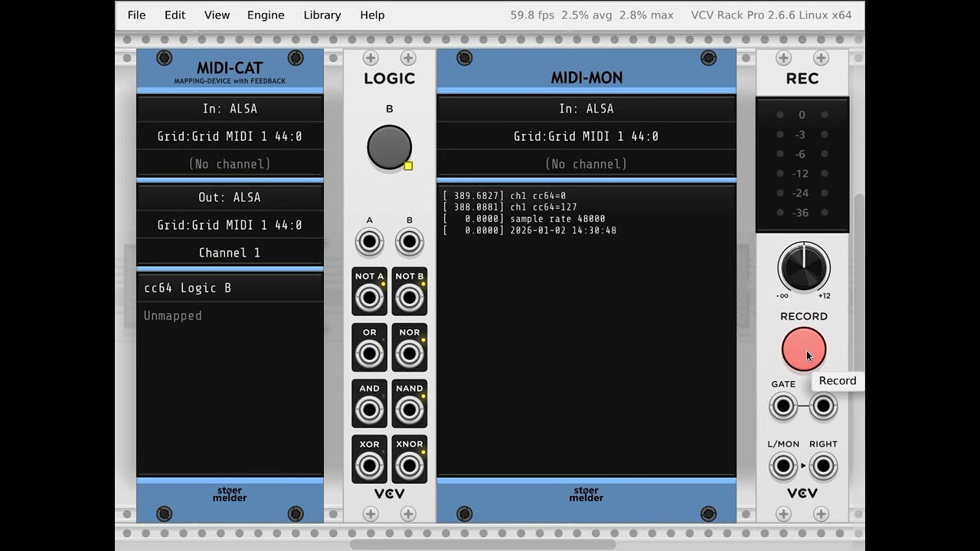Toggle the Logic B button

point(389,148)
